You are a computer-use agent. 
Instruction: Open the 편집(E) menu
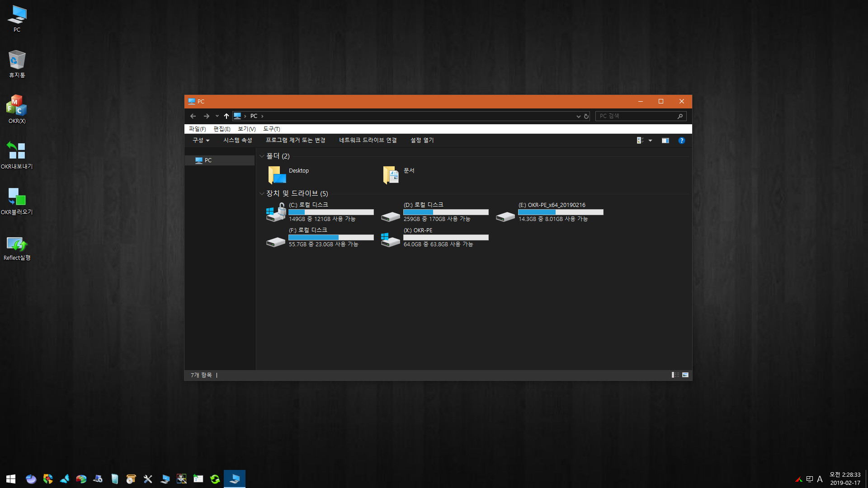click(222, 129)
